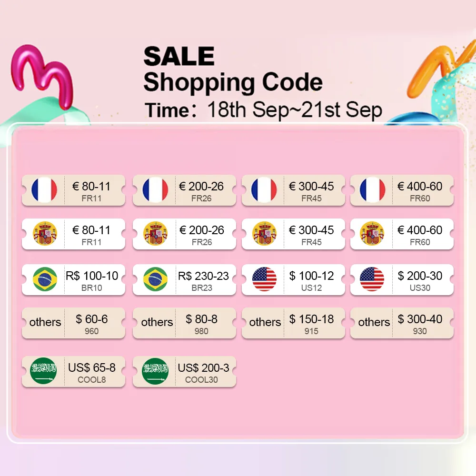This screenshot has height=476, width=476.
Task: Select the Brazilian flag on the BR23 coupon
Action: (x=155, y=279)
